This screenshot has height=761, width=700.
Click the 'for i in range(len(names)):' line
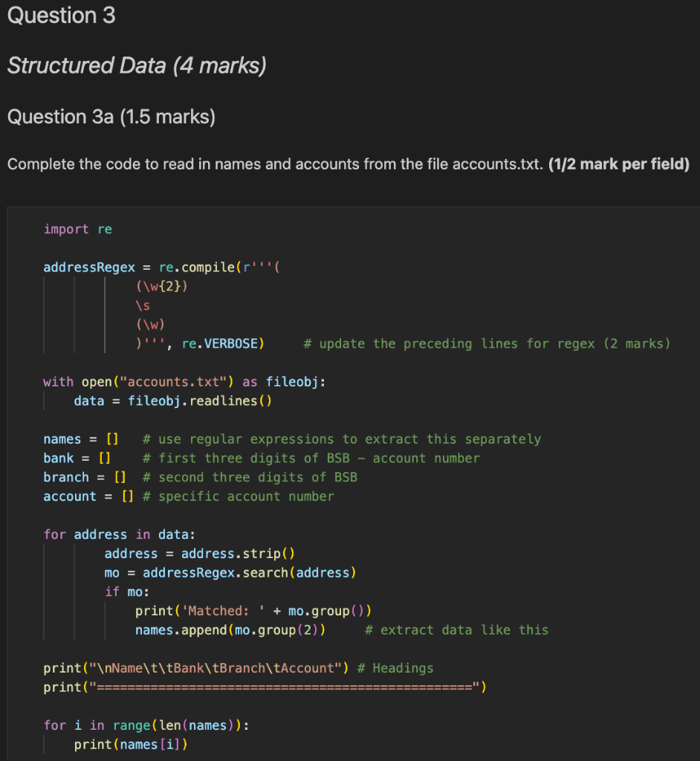(146, 725)
